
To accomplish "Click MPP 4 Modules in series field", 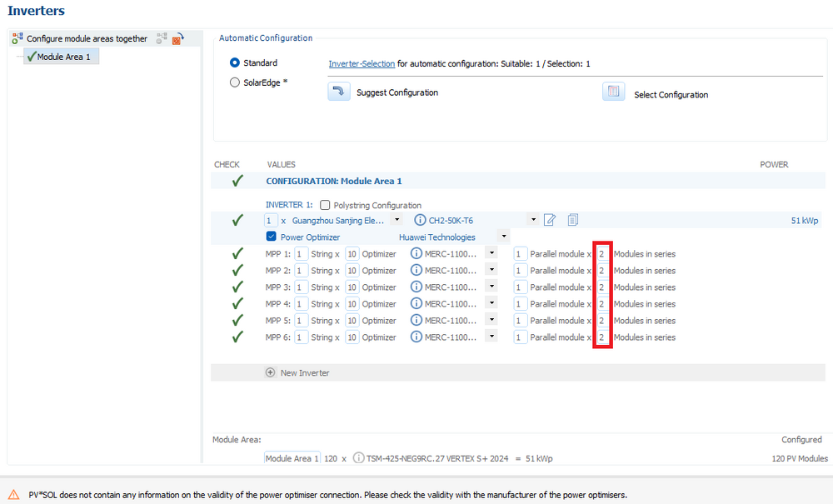I will point(602,304).
